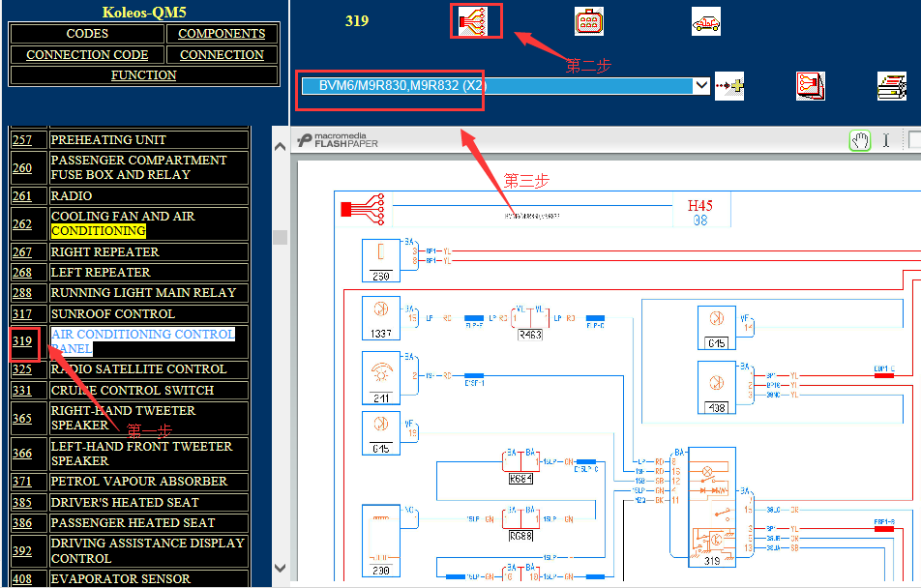
Task: Click component code 267 link
Action: (22, 252)
